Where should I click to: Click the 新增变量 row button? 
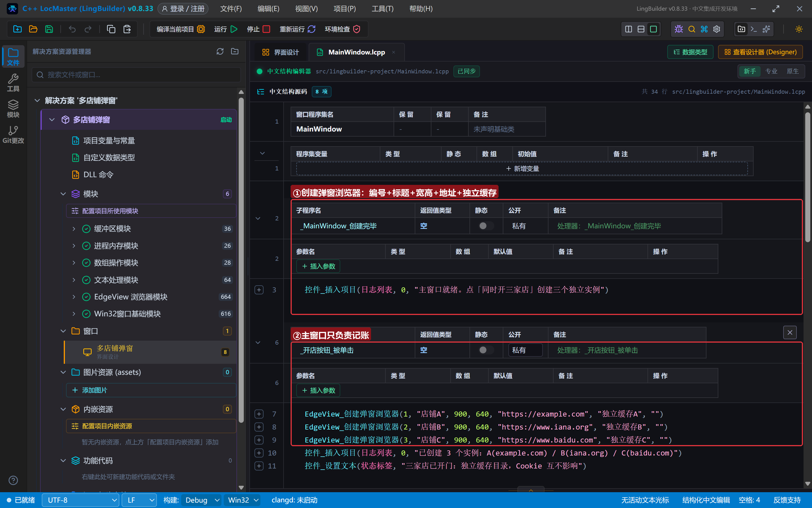522,169
